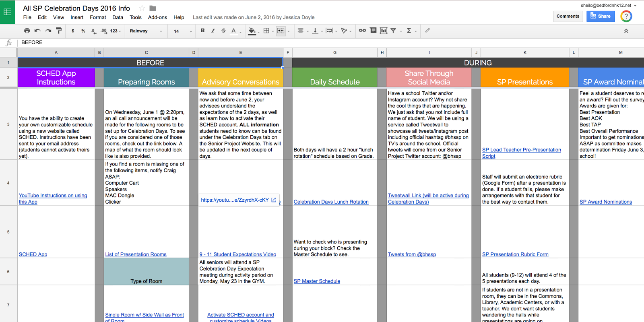
Task: Click the print icon
Action: coord(27,31)
